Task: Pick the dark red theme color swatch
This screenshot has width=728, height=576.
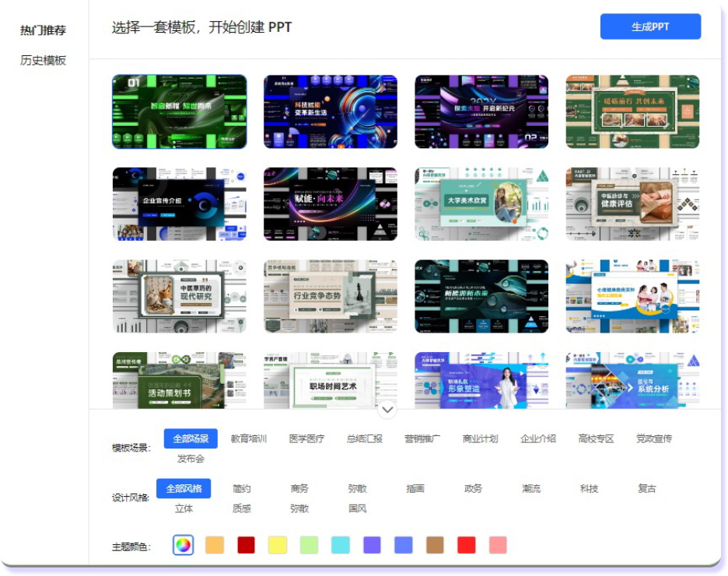Action: click(246, 545)
